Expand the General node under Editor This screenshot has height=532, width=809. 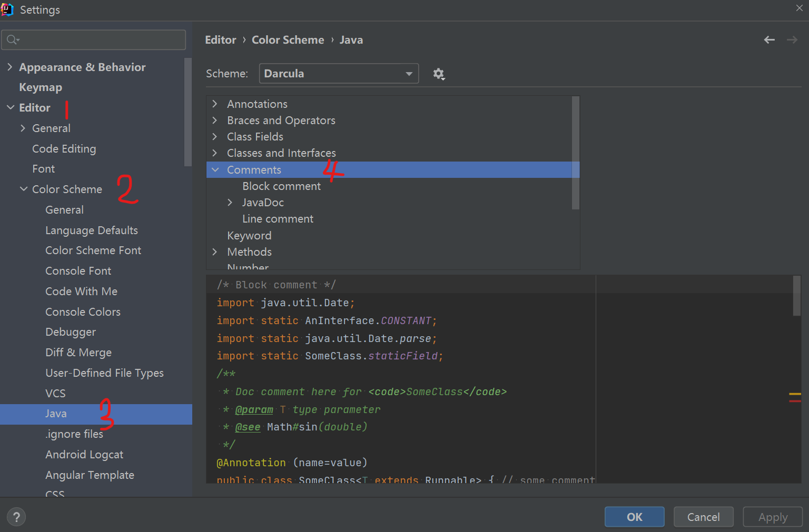(23, 128)
